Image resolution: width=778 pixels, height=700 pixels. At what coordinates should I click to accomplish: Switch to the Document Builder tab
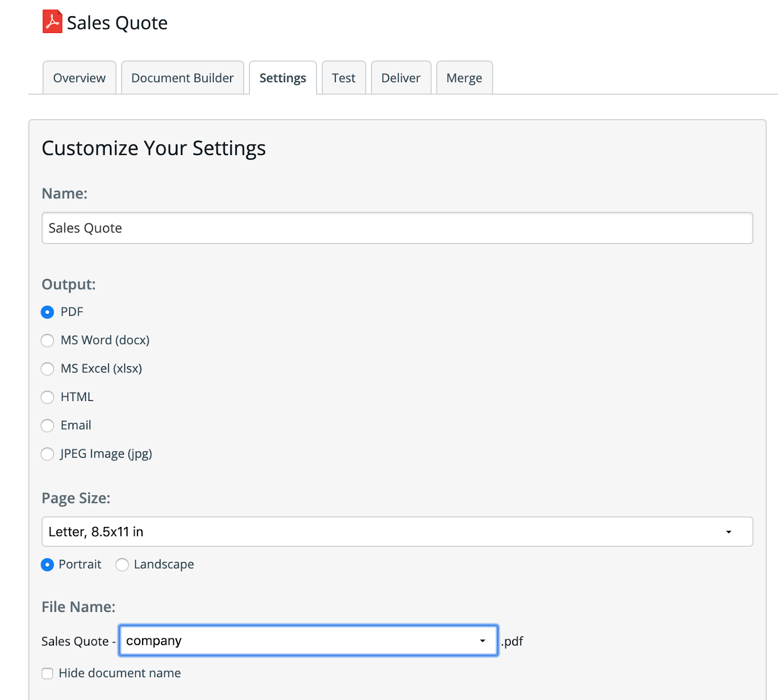(182, 78)
